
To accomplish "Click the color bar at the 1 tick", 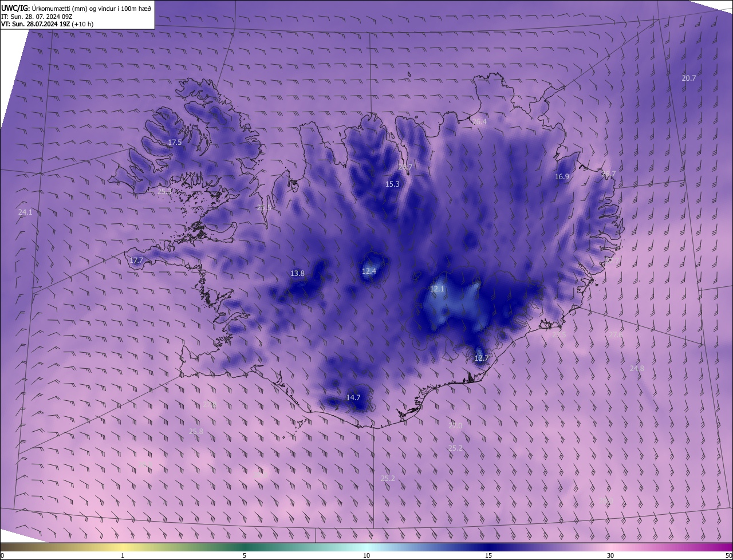I will [123, 555].
